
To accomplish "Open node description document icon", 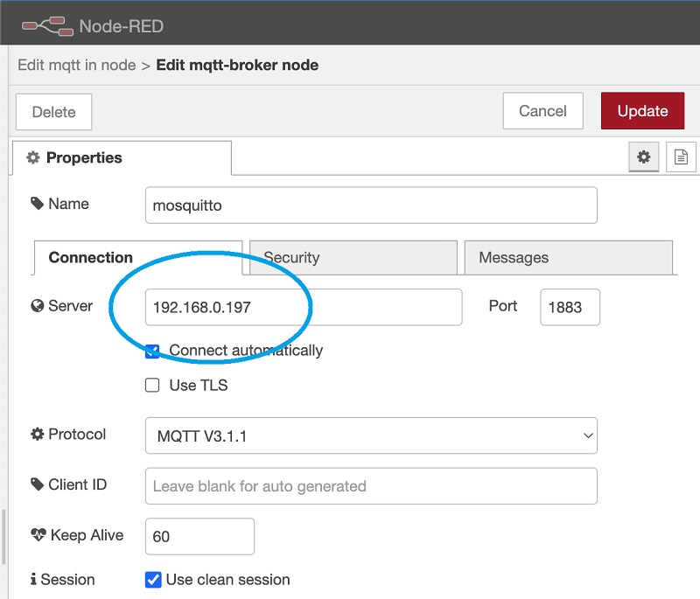I will coord(681,157).
